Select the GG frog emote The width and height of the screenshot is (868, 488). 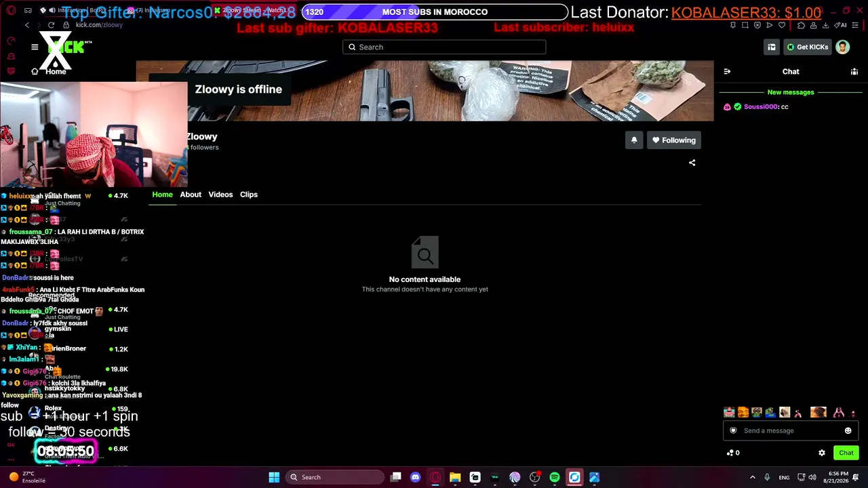click(x=757, y=412)
